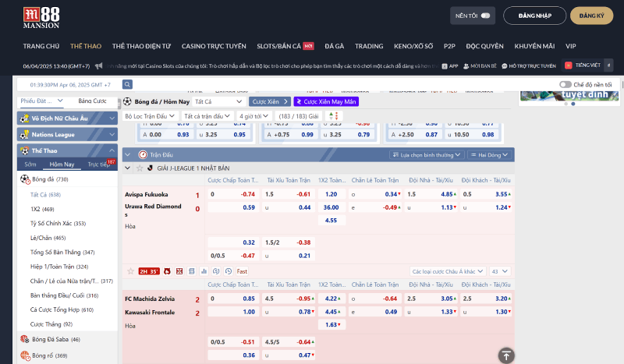The height and width of the screenshot is (364, 624).
Task: Click the Fast bet button
Action: 242,271
